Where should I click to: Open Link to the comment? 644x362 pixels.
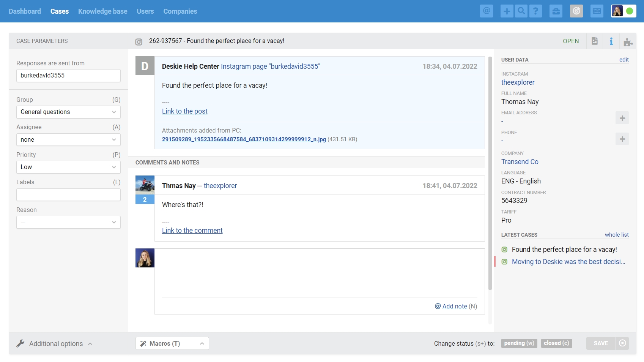click(192, 231)
